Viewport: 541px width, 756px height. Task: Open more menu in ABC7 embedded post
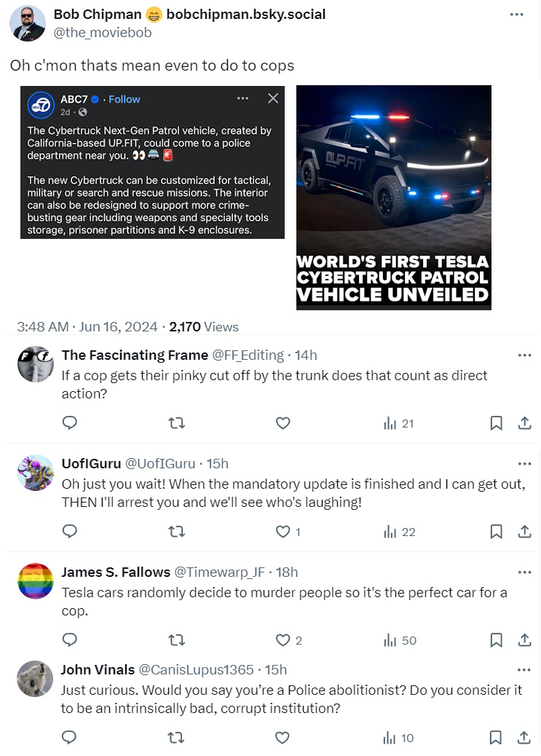[242, 98]
